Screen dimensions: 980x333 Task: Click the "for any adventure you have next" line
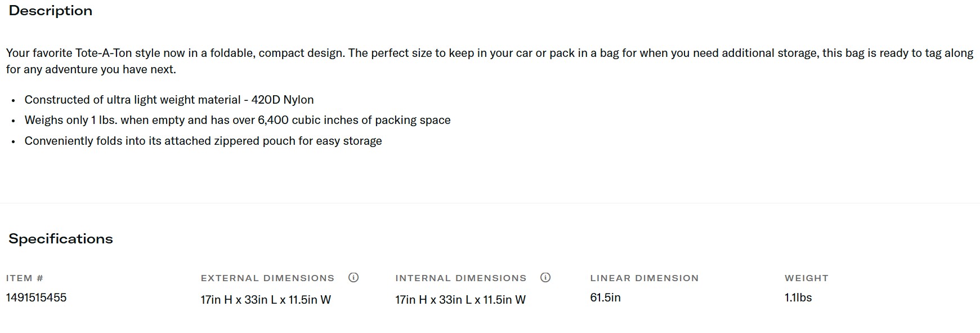point(91,69)
